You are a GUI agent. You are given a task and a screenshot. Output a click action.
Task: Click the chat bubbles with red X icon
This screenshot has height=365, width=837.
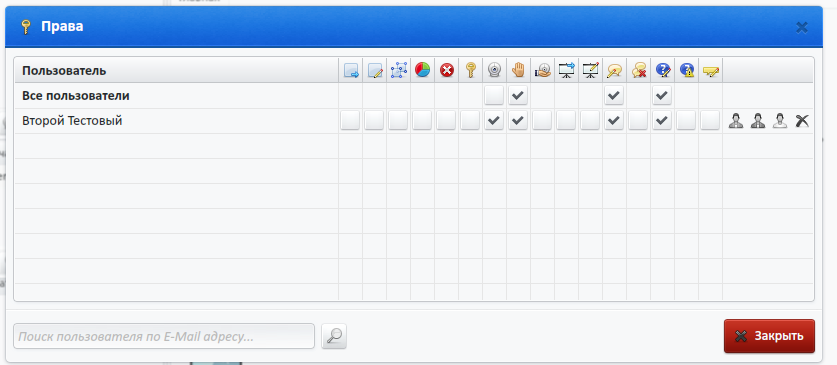638,70
